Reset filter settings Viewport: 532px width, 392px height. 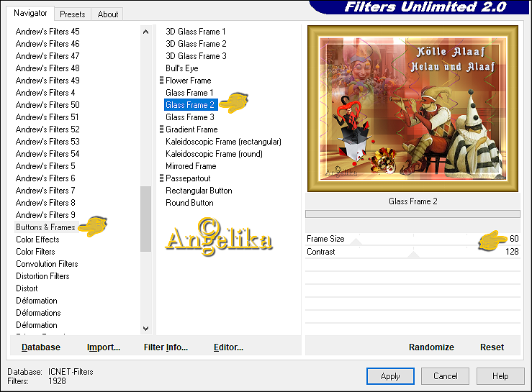tap(492, 347)
